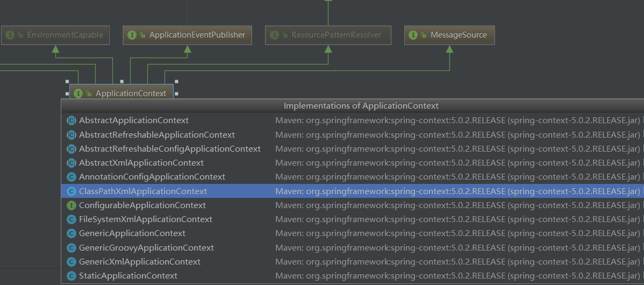Click the StaticApplicationContext class icon
The image size is (644, 285).
coord(71,276)
